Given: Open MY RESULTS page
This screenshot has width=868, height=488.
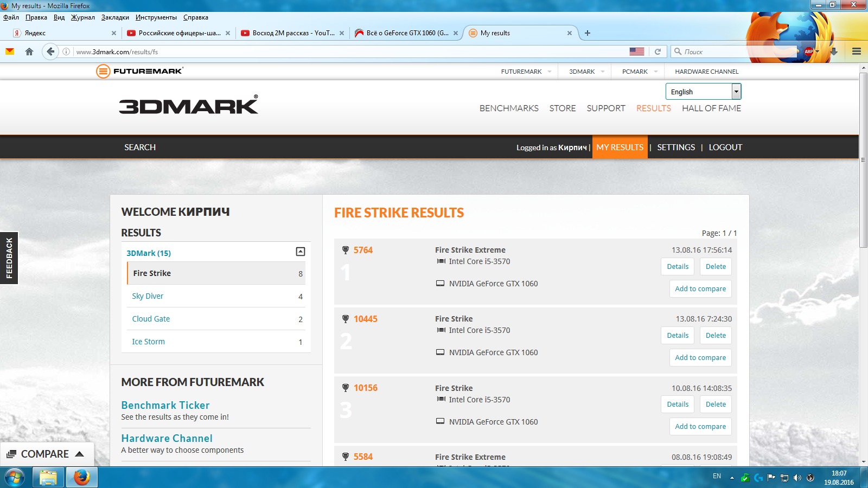Looking at the screenshot, I should [620, 147].
